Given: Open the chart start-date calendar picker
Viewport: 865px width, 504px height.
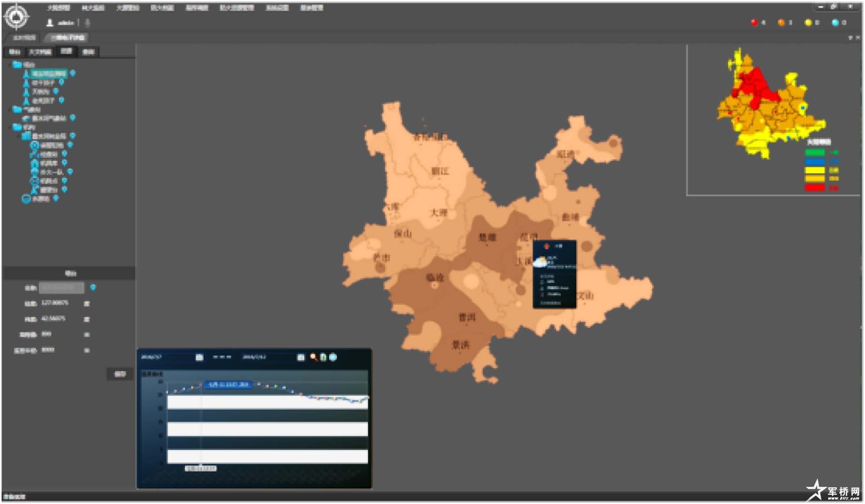Looking at the screenshot, I should (x=199, y=357).
